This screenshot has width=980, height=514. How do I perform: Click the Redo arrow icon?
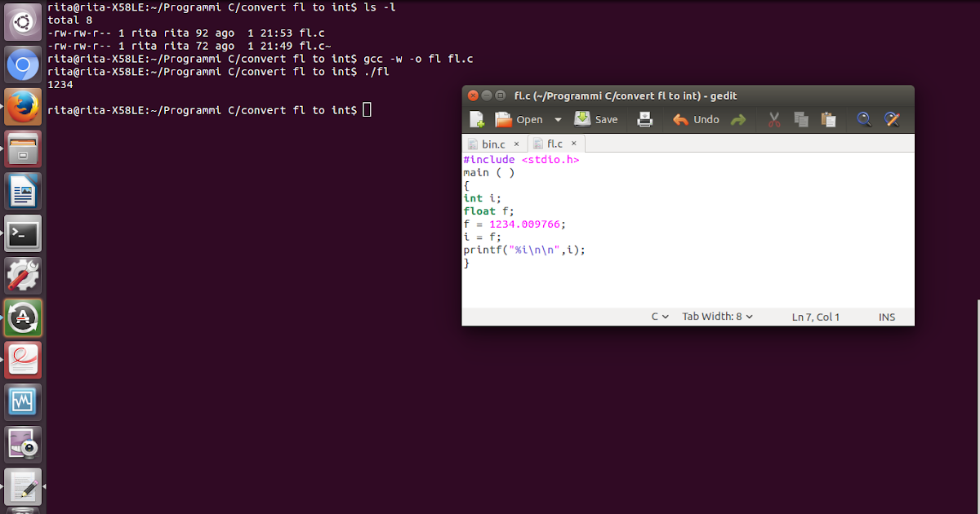[x=737, y=119]
